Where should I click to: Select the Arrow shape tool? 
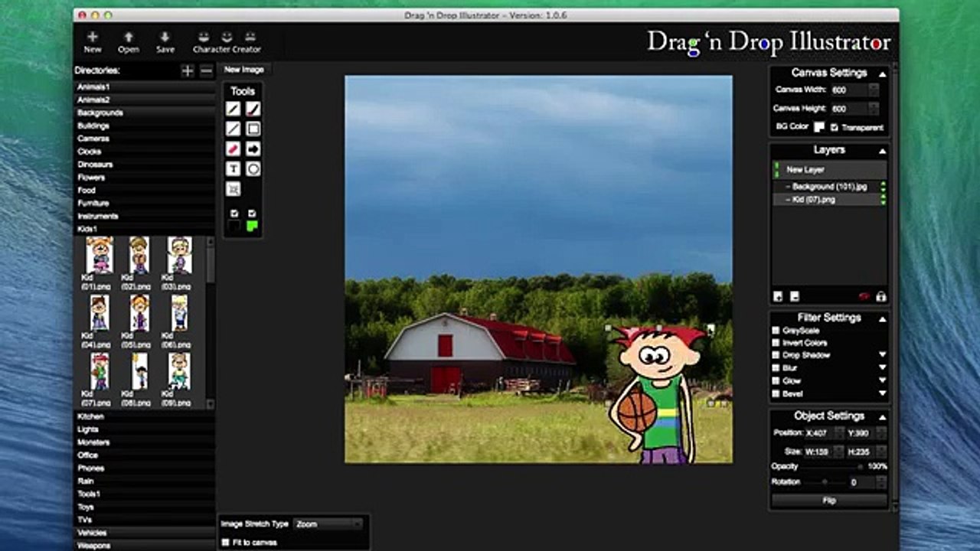pyautogui.click(x=253, y=149)
